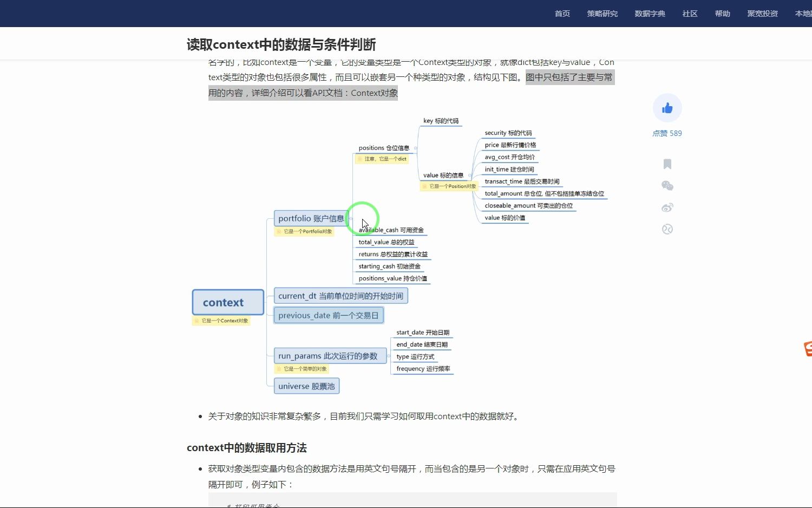
Task: Click the available_cash 可用资金 label
Action: [x=391, y=230]
